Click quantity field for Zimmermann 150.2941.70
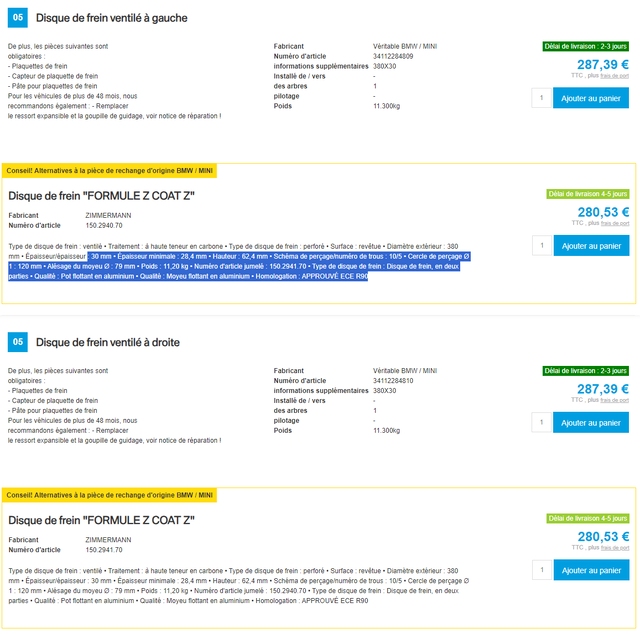Viewport: 640px width, 634px height. (x=542, y=570)
